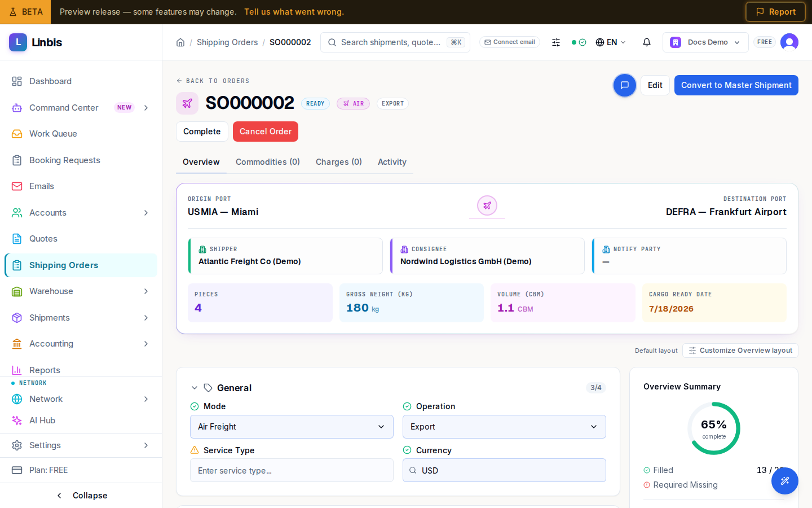Click the Mode check-circle icon

click(195, 406)
